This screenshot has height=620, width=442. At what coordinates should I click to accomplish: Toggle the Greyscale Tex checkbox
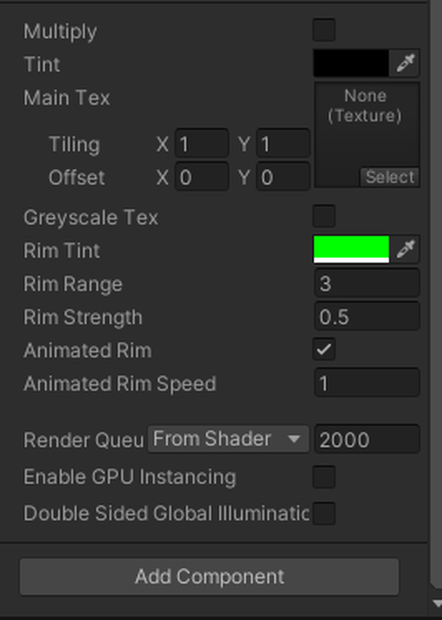[x=324, y=216]
